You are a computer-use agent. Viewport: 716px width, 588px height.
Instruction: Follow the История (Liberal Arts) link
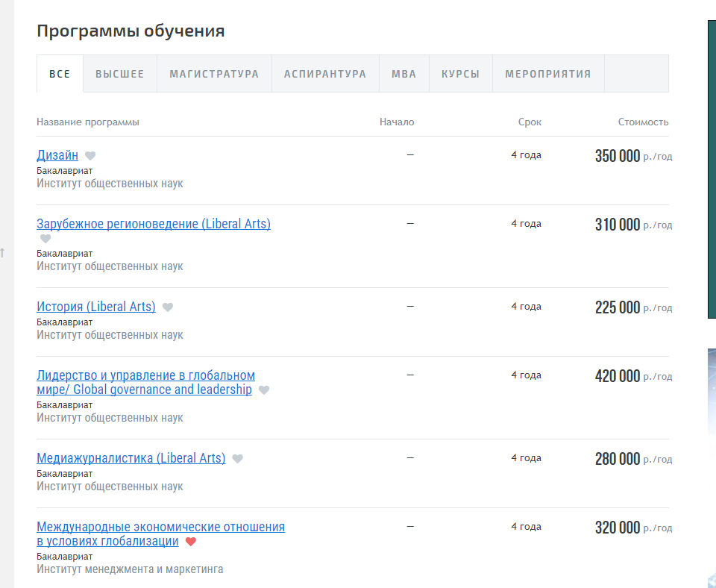96,307
